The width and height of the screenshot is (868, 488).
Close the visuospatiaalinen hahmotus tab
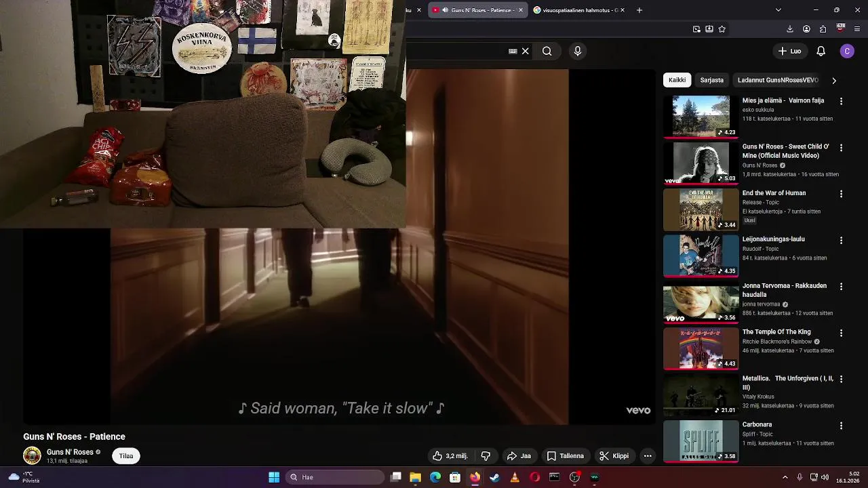tap(623, 10)
